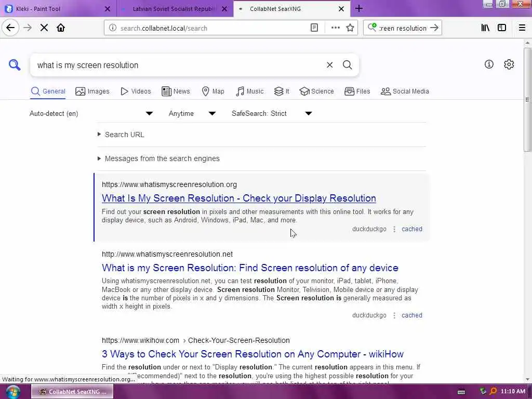Open SearXNG preferences gear icon
The height and width of the screenshot is (399, 532).
tap(509, 64)
